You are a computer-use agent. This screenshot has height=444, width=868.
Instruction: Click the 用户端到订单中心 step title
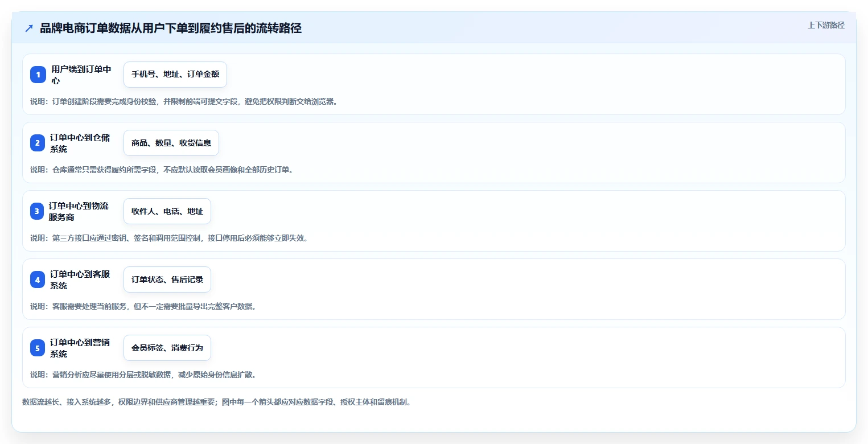[x=81, y=75]
